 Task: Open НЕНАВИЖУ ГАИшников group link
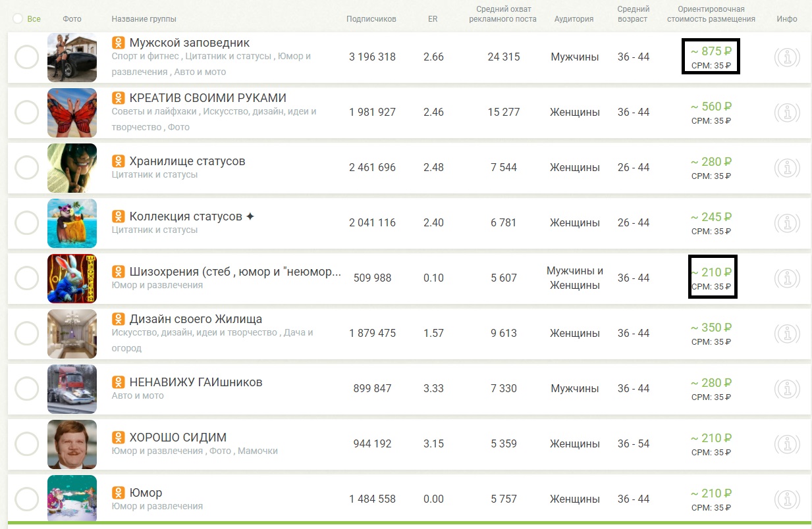(x=196, y=382)
